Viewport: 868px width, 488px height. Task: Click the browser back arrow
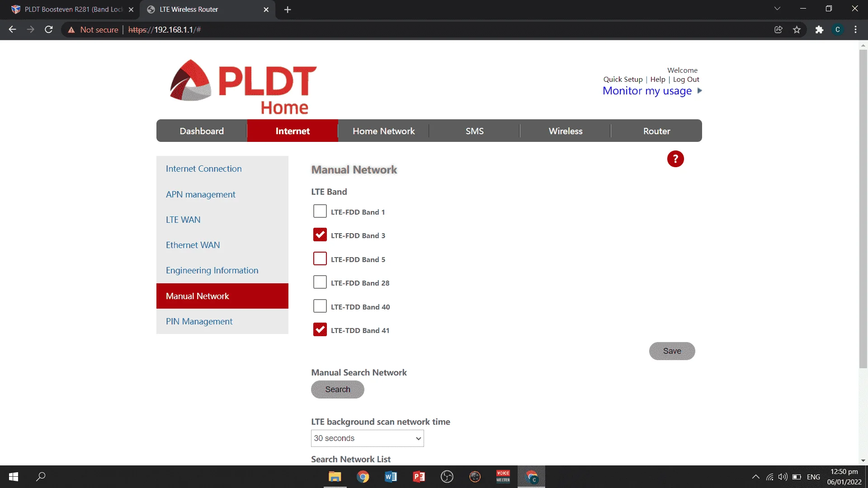12,30
